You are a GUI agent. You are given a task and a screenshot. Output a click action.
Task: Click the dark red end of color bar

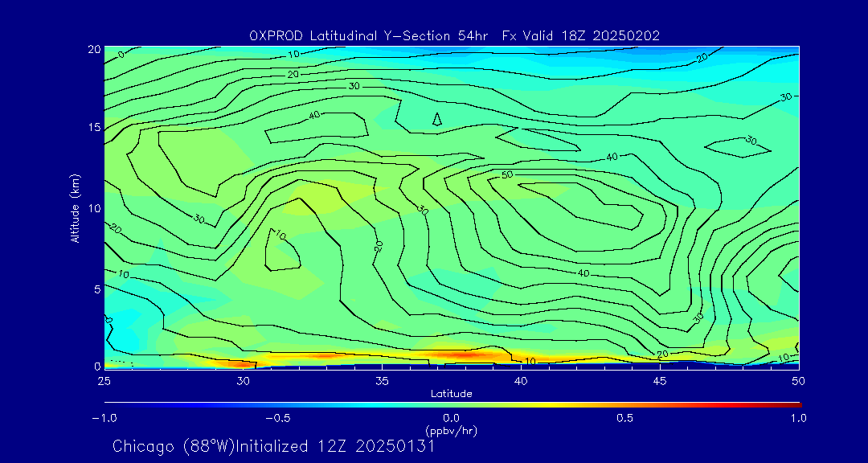click(795, 405)
